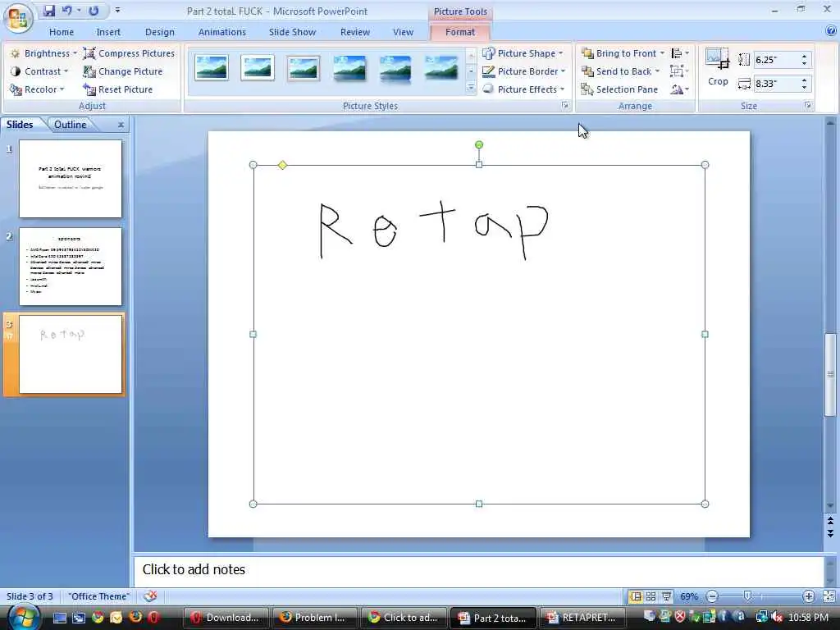Screen dimensions: 840x630
Task: Save the presentation using the quick access icon
Action: pos(48,10)
